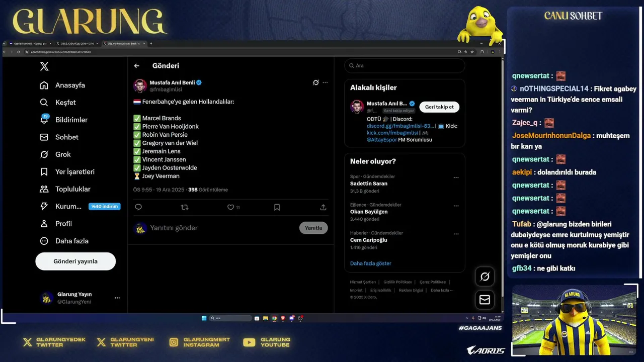Image resolution: width=644 pixels, height=362 pixels.
Task: Click the Windows taskbar Ara search box
Action: [230, 318]
